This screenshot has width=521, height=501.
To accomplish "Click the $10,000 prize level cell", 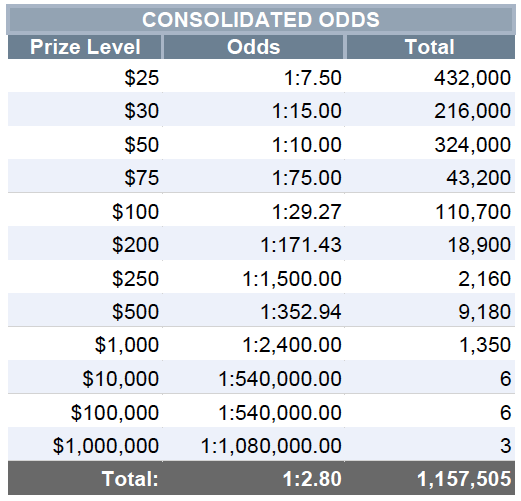I will [x=85, y=377].
